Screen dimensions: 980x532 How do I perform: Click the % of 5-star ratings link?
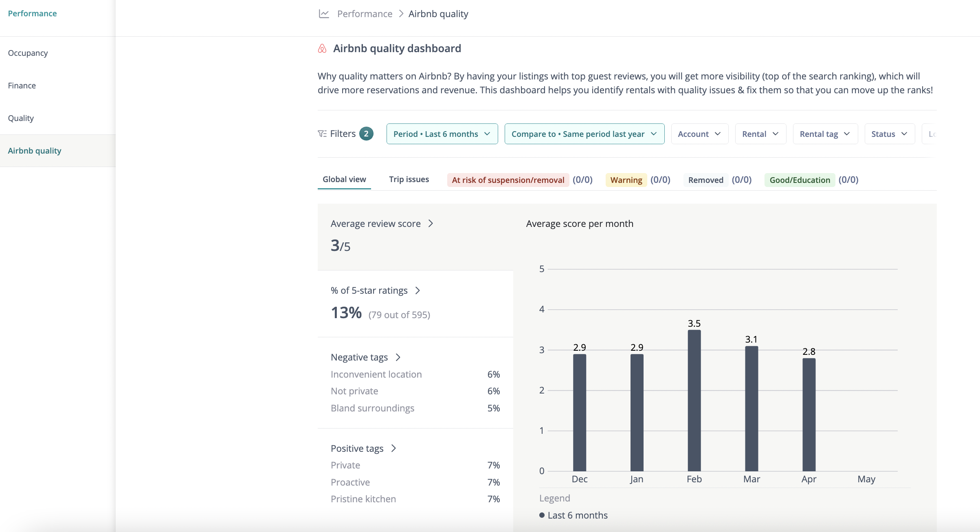coord(369,290)
